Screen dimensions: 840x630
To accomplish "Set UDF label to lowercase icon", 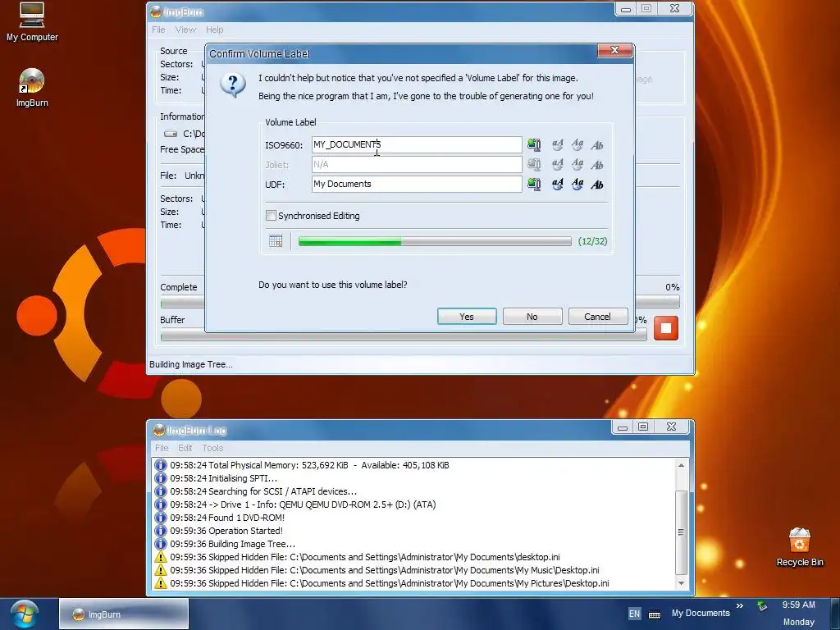I will (558, 185).
